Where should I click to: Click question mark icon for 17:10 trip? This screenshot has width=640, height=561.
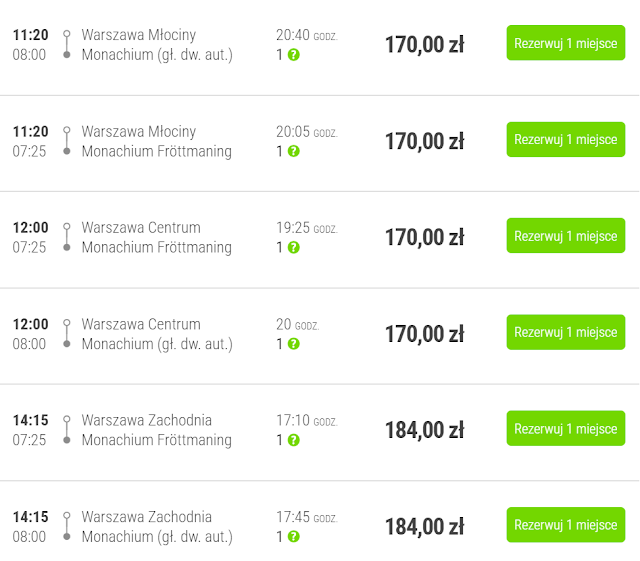point(293,440)
